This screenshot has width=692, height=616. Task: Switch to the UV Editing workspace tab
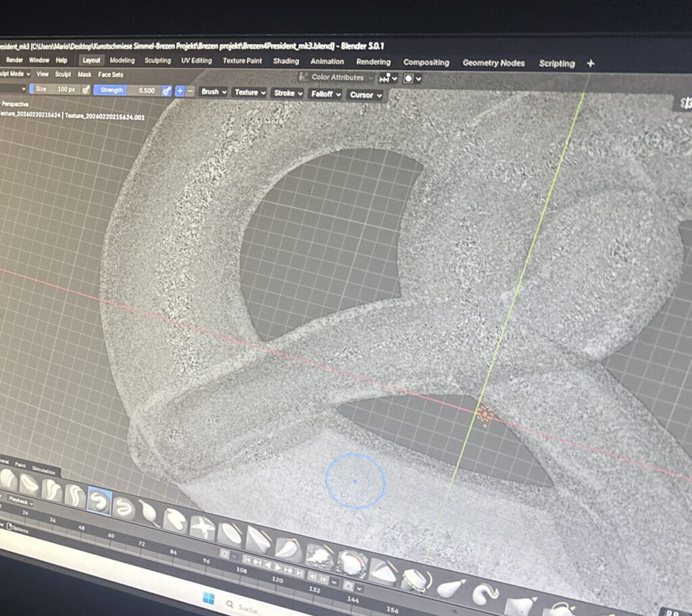click(197, 61)
